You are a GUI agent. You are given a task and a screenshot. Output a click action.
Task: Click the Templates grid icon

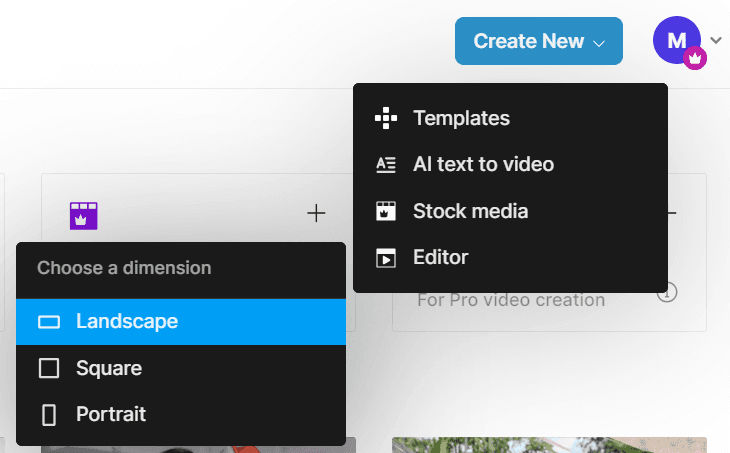pos(386,118)
